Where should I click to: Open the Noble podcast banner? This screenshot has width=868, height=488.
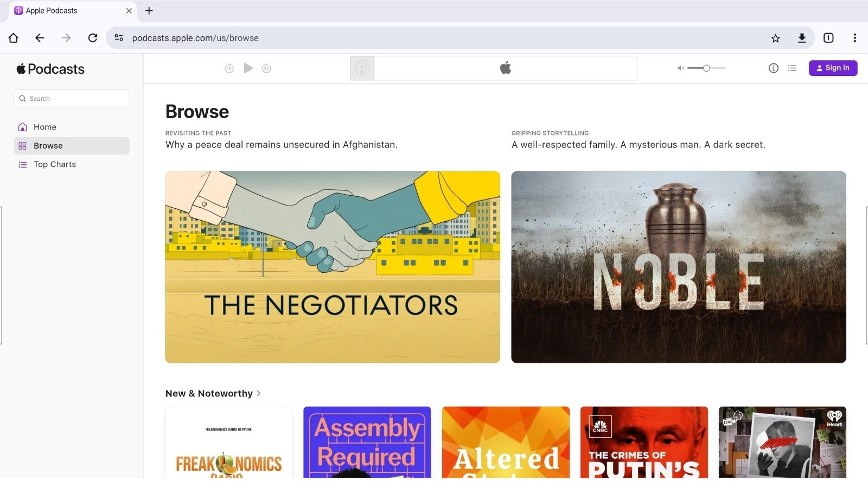pos(678,267)
